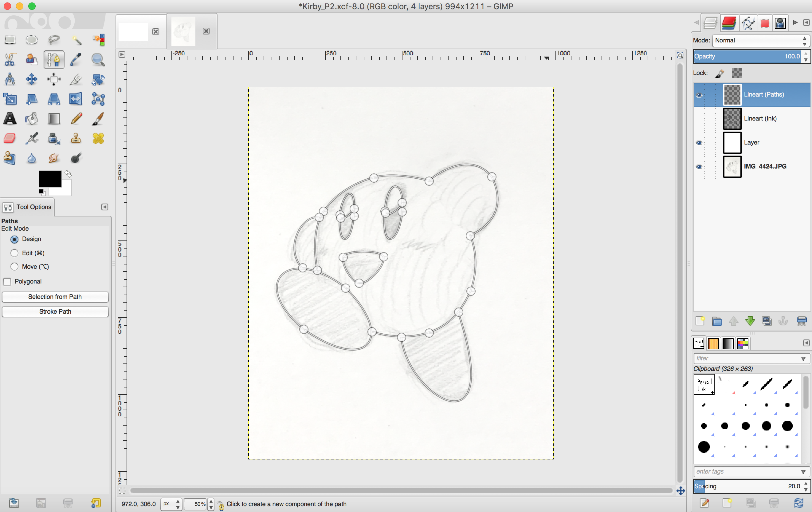812x512 pixels.
Task: Select the Rectangle Select tool
Action: click(10, 40)
